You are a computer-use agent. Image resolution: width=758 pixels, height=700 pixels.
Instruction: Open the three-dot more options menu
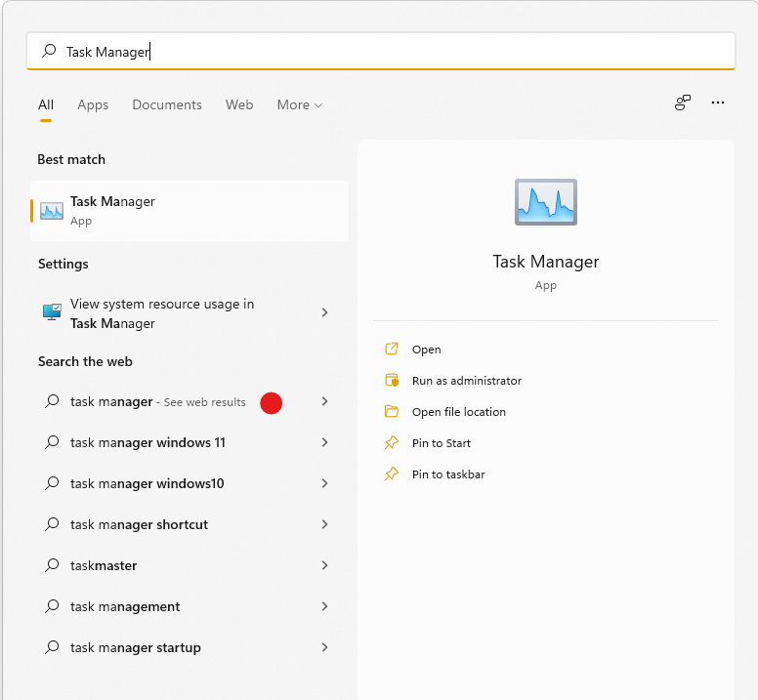point(718,103)
